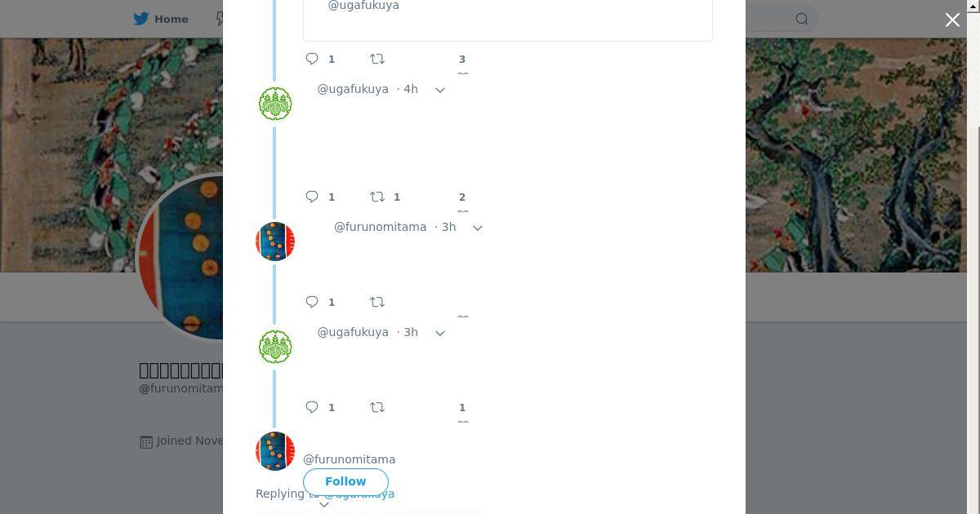This screenshot has height=514, width=980.
Task: Close the tweet thread overlay
Action: (x=952, y=20)
